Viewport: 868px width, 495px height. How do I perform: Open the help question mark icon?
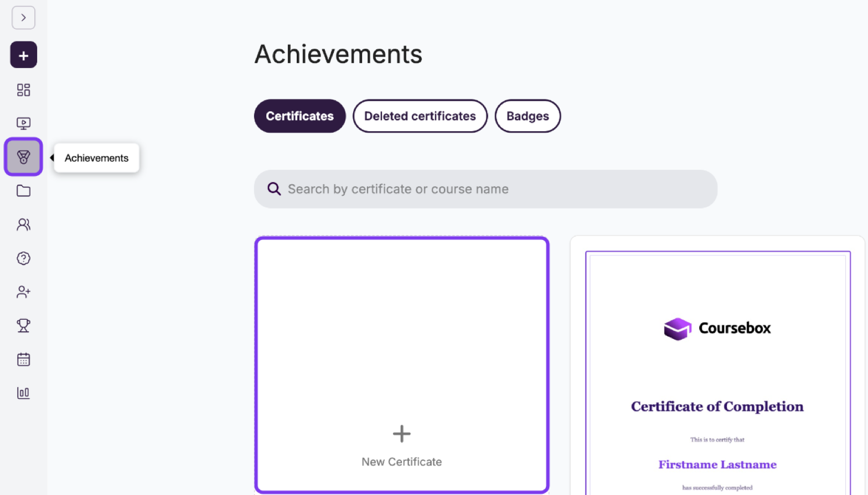[23, 258]
